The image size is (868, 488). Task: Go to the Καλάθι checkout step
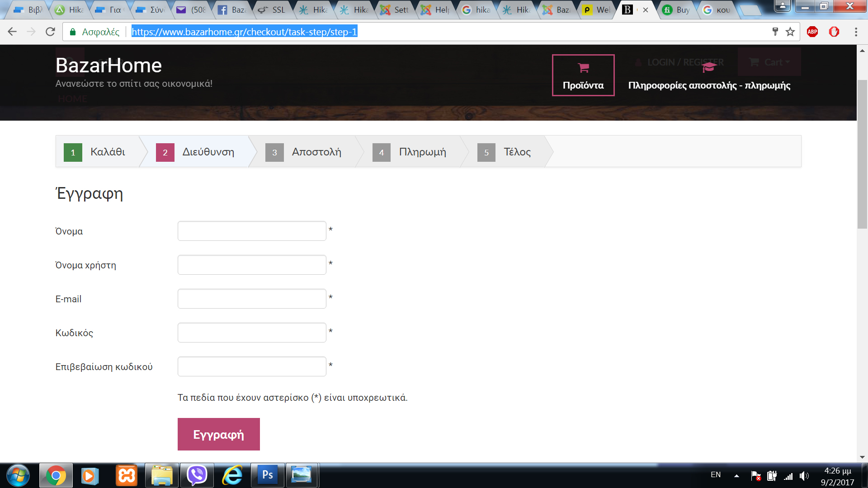[x=107, y=152]
